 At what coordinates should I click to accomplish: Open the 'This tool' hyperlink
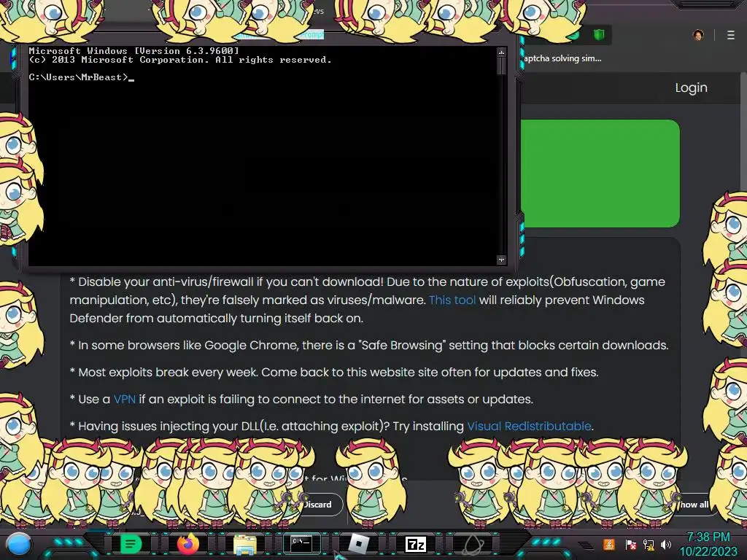point(452,300)
